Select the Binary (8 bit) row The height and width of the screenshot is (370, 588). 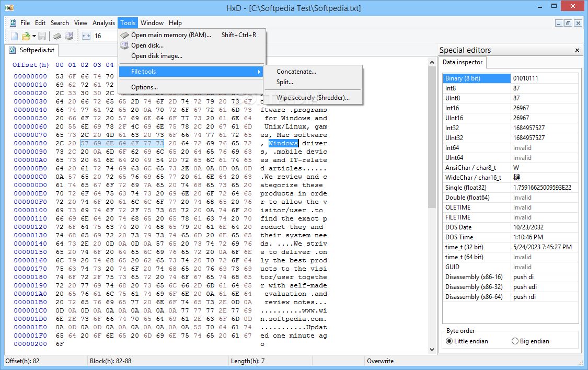coord(511,78)
